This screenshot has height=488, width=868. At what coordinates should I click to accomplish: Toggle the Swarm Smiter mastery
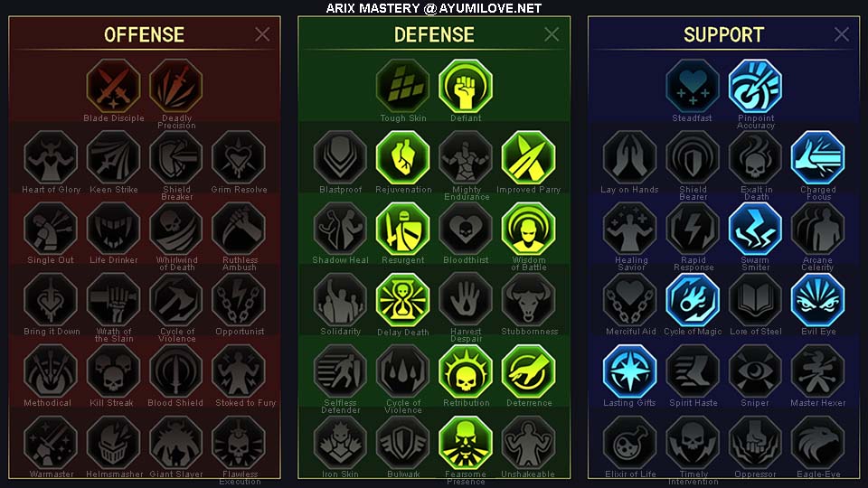(755, 229)
